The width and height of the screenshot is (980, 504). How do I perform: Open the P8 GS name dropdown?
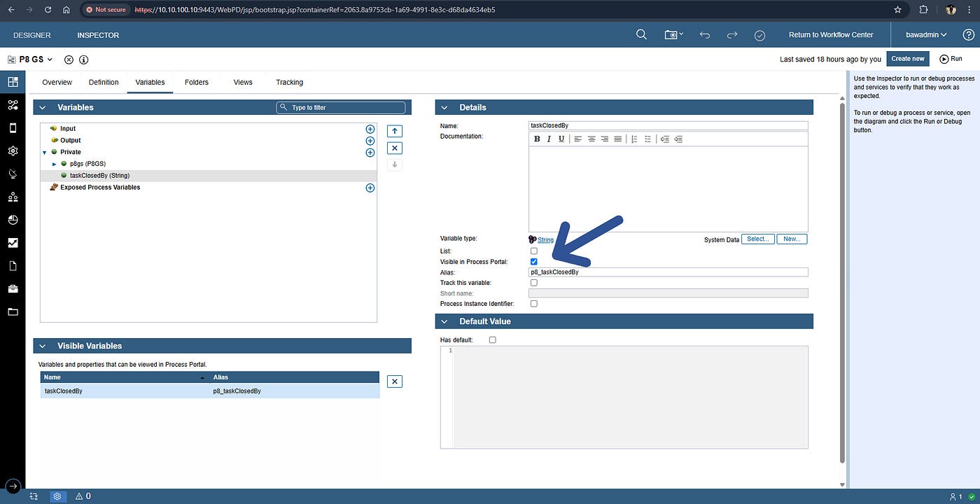[x=49, y=59]
